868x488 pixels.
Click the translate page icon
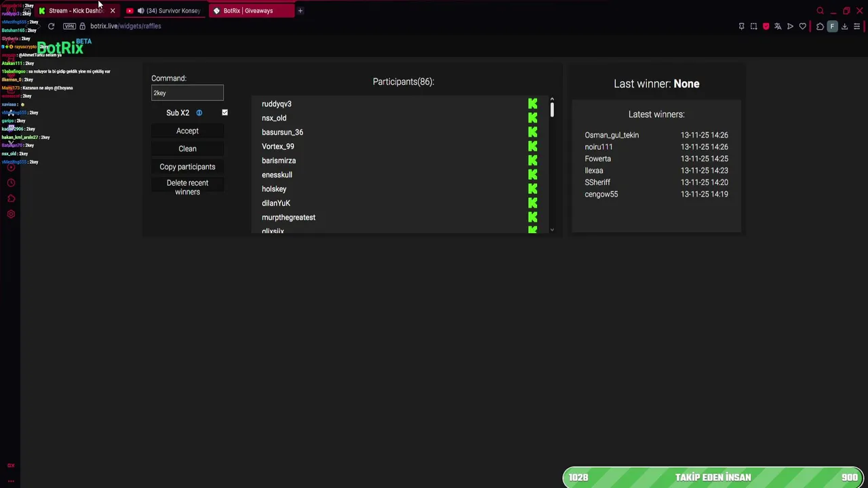pyautogui.click(x=778, y=26)
